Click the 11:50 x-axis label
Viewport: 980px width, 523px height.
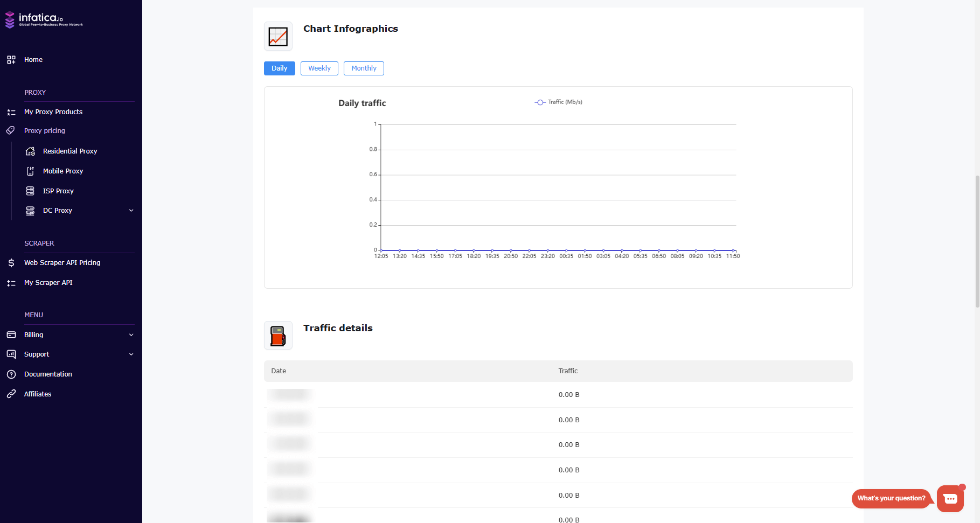733,256
